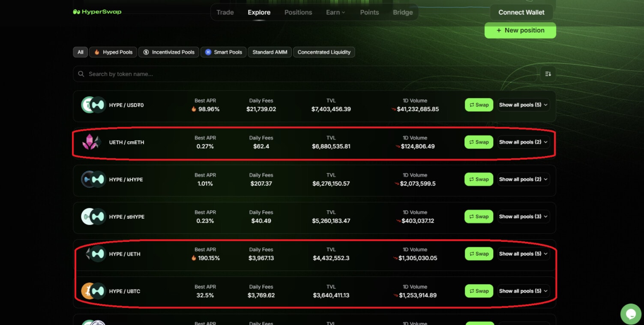Click the HYPE / UETH token pair icon
This screenshot has width=644, height=325.
(x=95, y=254)
